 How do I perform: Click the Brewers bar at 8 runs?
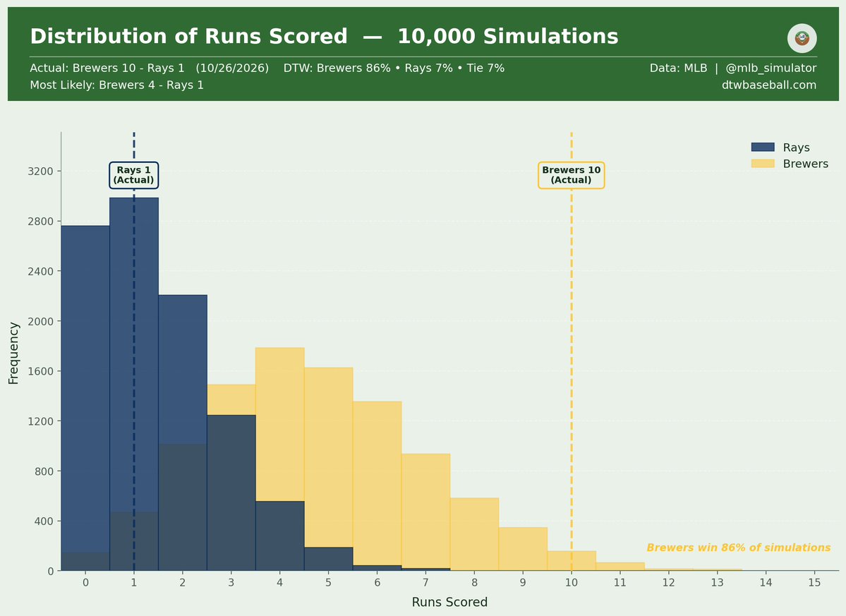point(474,534)
